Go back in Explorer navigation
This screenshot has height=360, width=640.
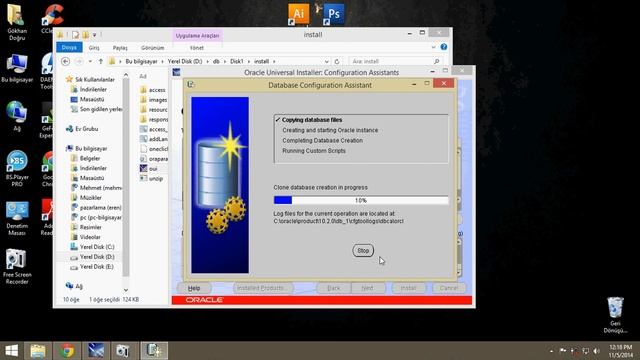(x=65, y=61)
